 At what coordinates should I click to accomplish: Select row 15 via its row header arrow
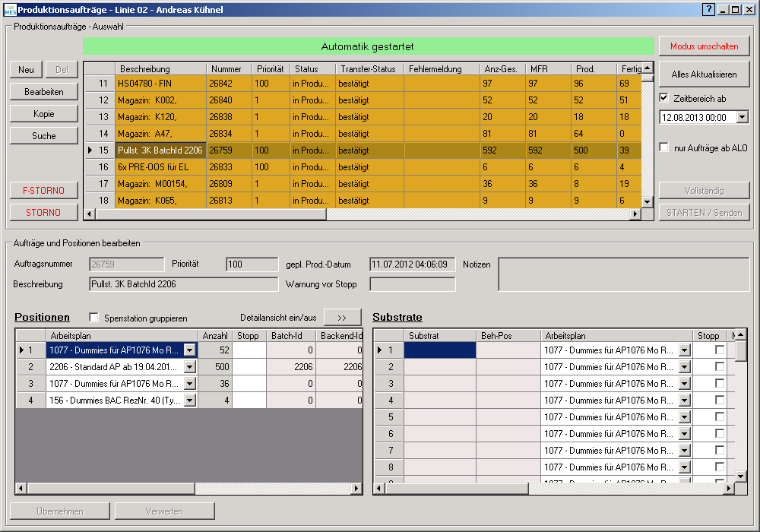pos(99,150)
